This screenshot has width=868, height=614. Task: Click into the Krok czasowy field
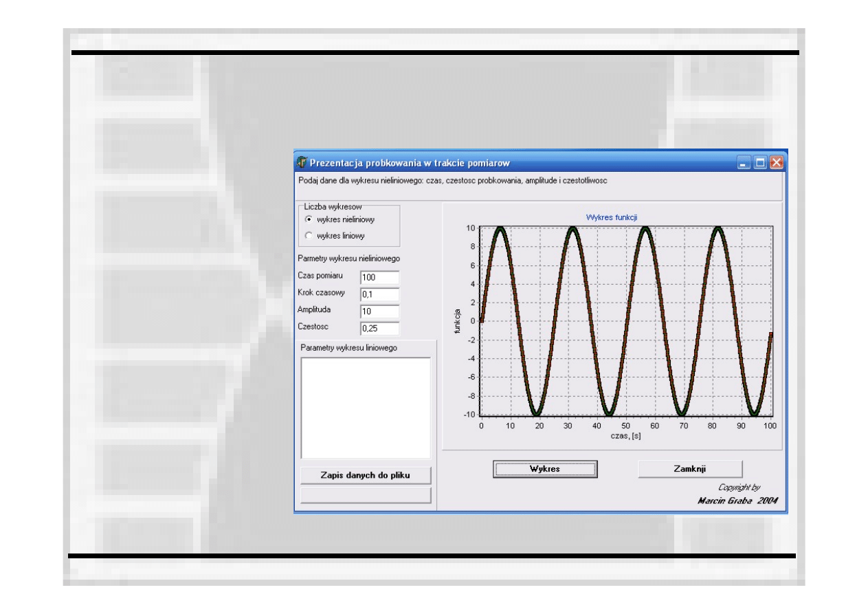click(379, 294)
